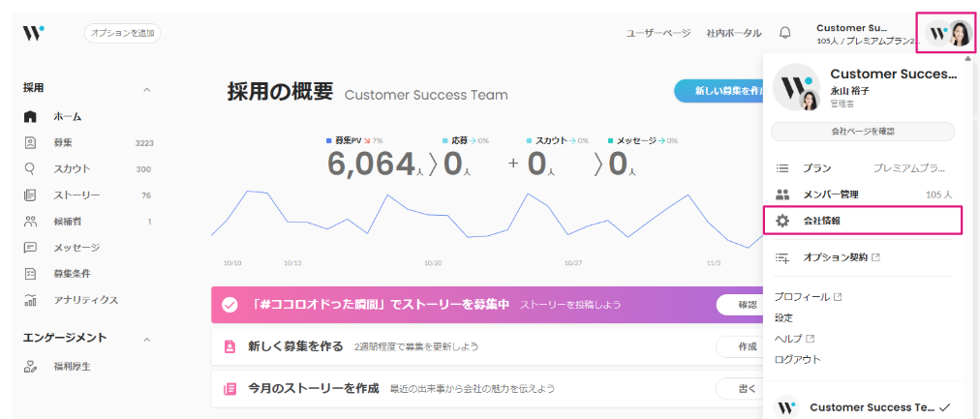Image resolution: width=980 pixels, height=419 pixels.
Task: Open the profile avatar menu
Action: [x=948, y=34]
